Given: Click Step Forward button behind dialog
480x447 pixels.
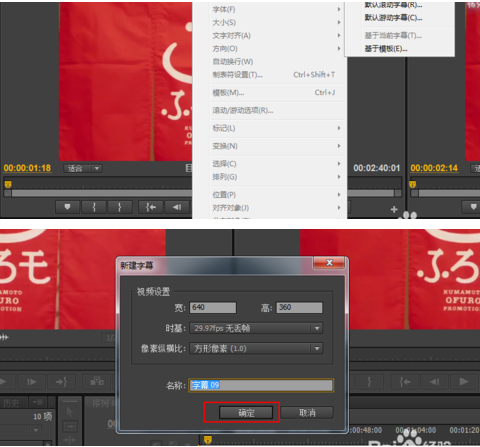Looking at the screenshot, I should [32, 382].
